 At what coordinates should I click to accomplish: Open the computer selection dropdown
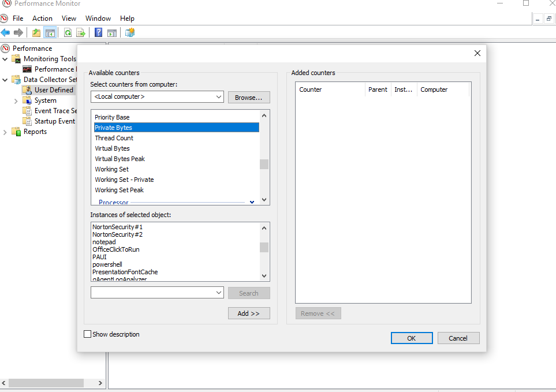(219, 96)
